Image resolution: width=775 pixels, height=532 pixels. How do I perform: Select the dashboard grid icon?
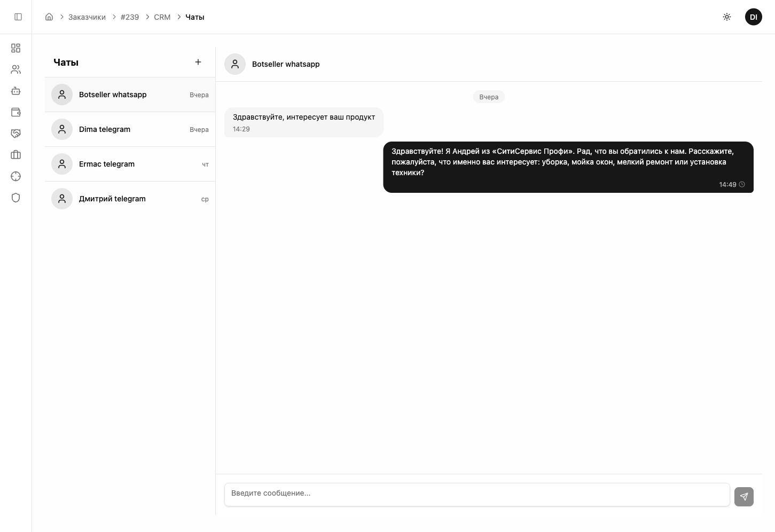click(16, 48)
